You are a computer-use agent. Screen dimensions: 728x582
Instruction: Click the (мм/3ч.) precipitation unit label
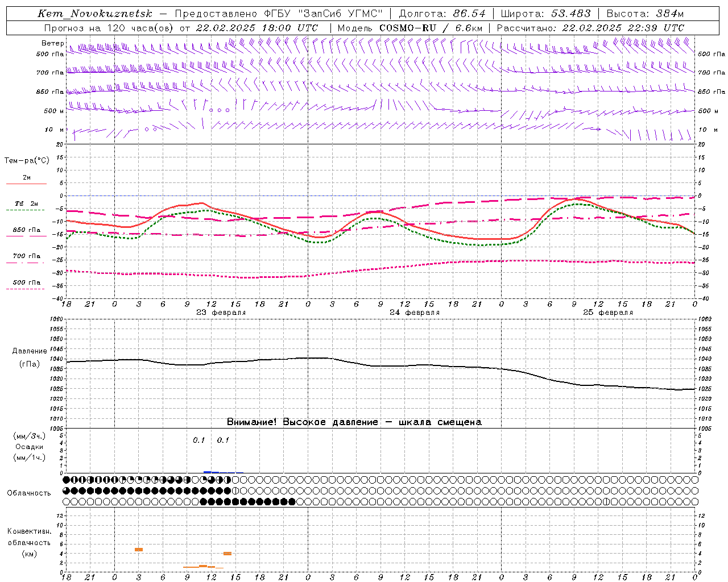[29, 436]
